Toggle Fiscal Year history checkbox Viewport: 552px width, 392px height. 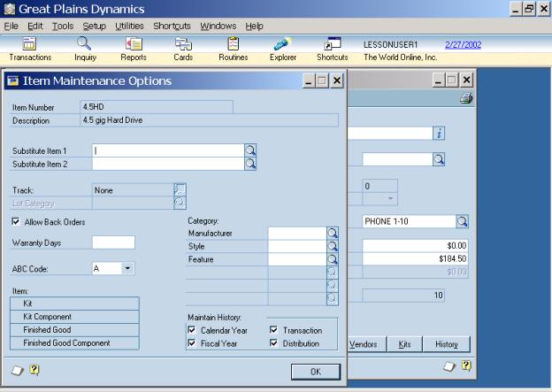pyautogui.click(x=192, y=343)
